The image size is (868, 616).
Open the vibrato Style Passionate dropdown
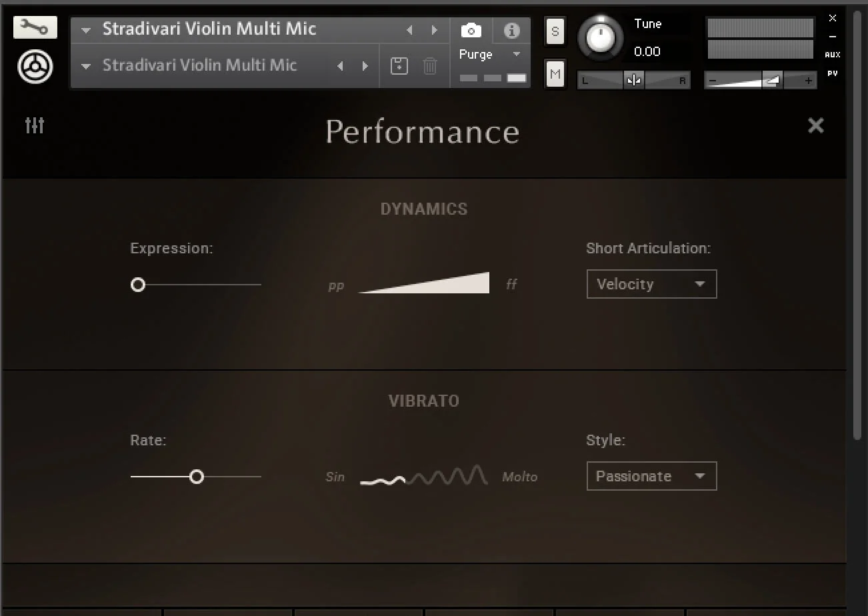pos(651,476)
